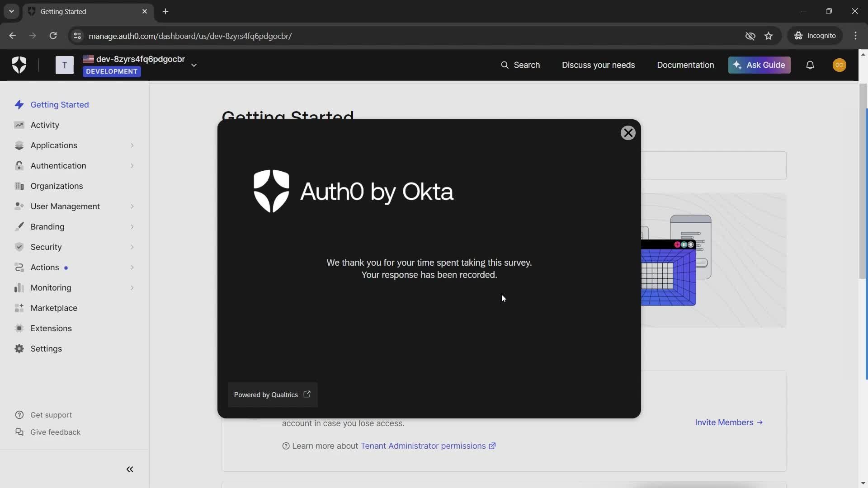Open tab search dropdown arrow
The height and width of the screenshot is (488, 868).
point(11,11)
